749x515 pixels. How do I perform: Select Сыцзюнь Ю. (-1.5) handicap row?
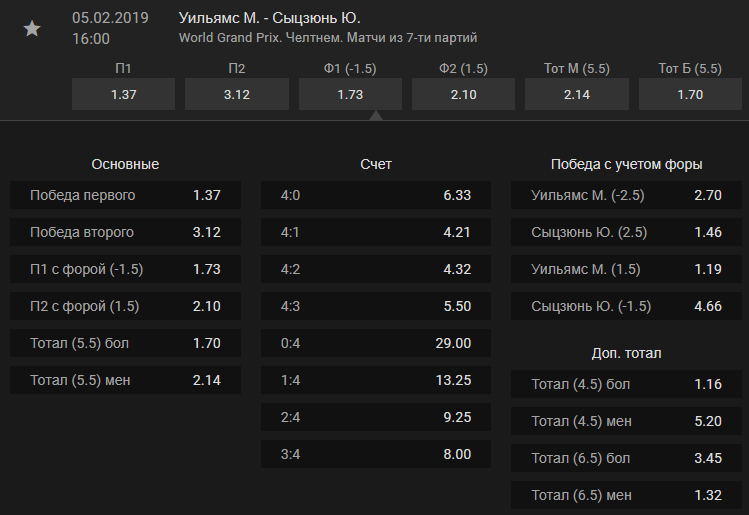click(626, 306)
